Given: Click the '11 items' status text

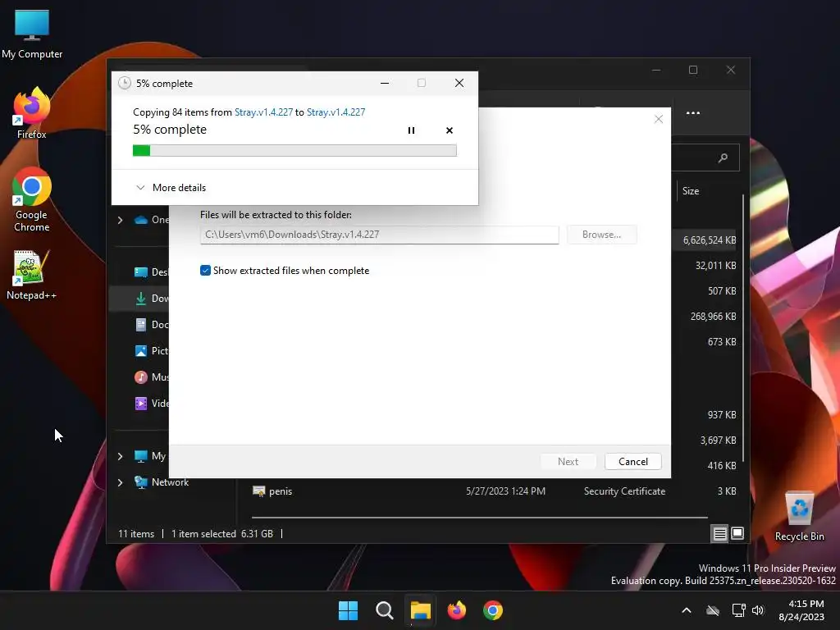Looking at the screenshot, I should coord(136,533).
